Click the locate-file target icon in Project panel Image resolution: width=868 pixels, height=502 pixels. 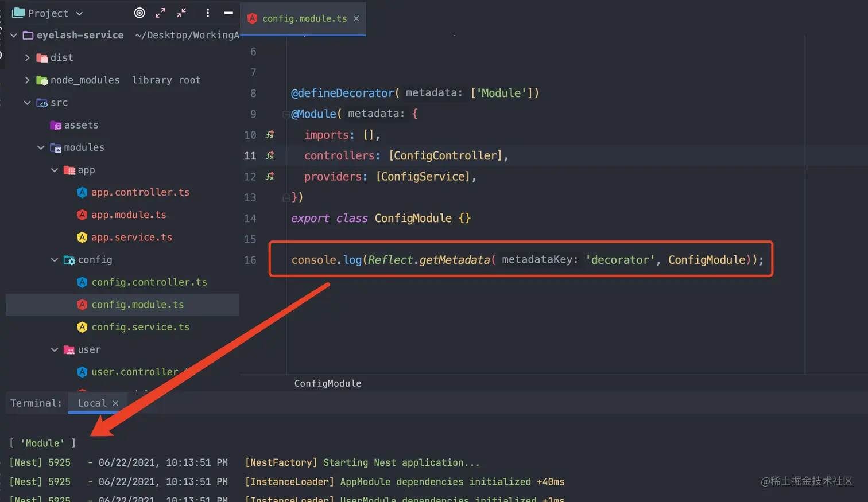tap(139, 13)
